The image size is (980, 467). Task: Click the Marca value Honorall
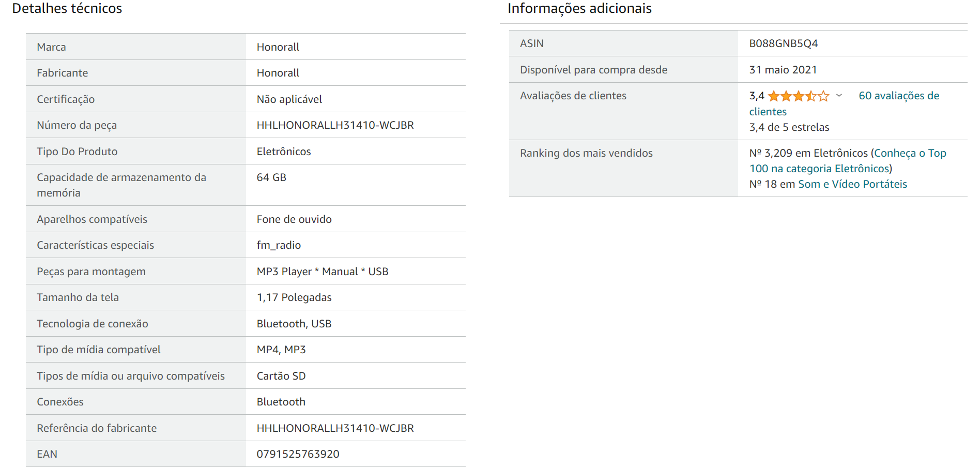[278, 47]
